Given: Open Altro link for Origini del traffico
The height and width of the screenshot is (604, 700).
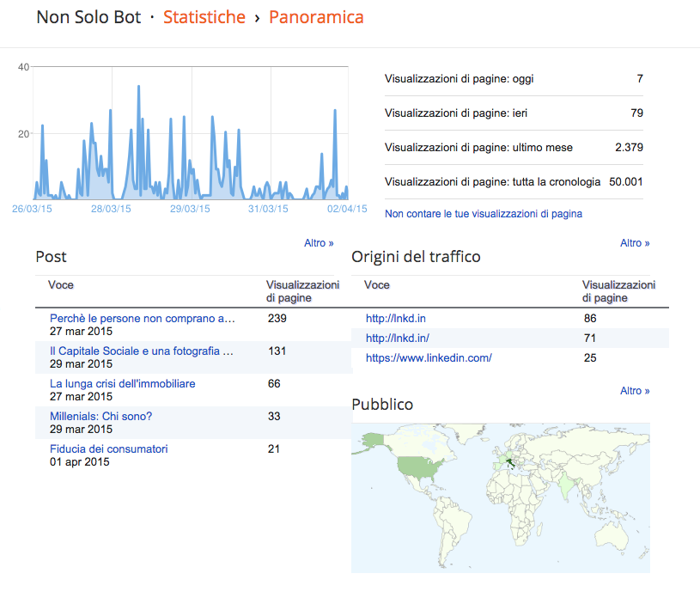Looking at the screenshot, I should pyautogui.click(x=635, y=243).
